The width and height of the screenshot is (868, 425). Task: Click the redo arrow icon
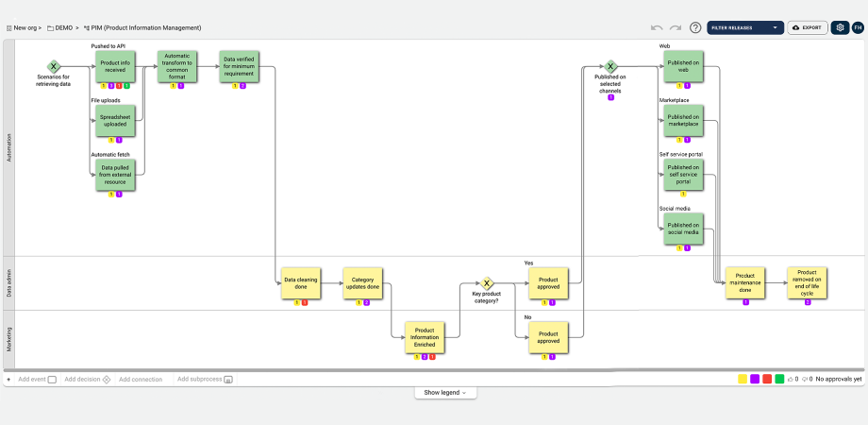coord(676,27)
